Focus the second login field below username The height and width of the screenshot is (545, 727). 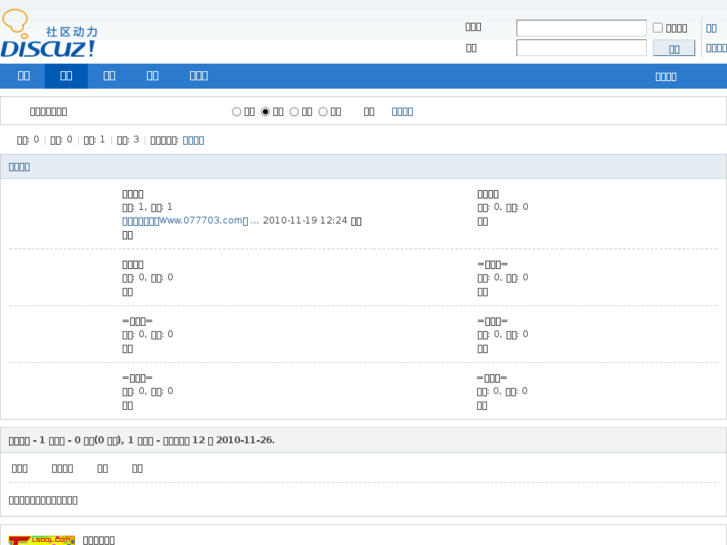[x=581, y=48]
